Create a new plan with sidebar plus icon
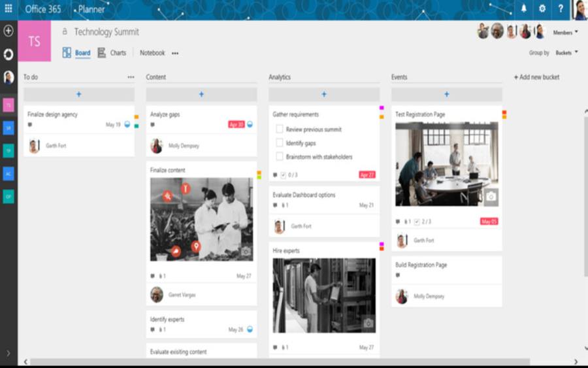The height and width of the screenshot is (368, 588). click(8, 31)
